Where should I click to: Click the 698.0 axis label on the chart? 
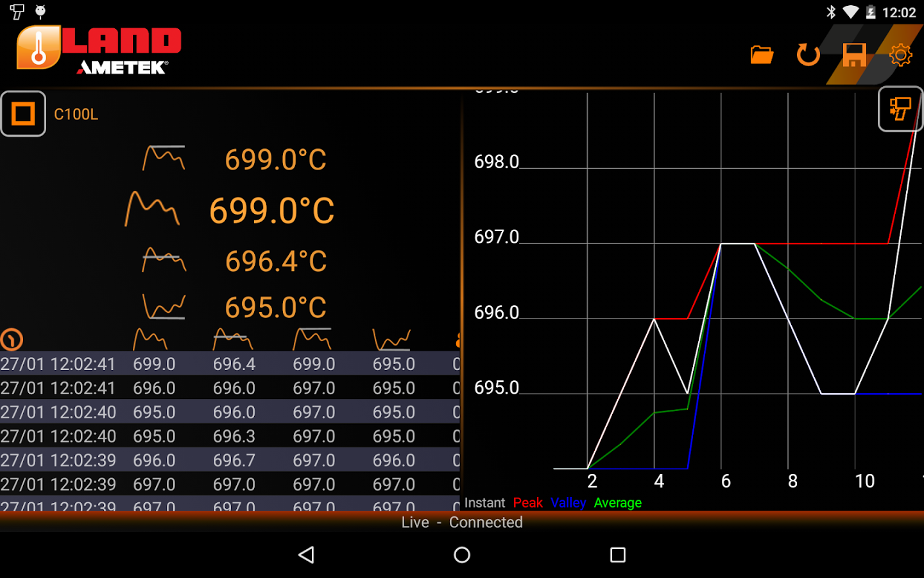(x=497, y=161)
